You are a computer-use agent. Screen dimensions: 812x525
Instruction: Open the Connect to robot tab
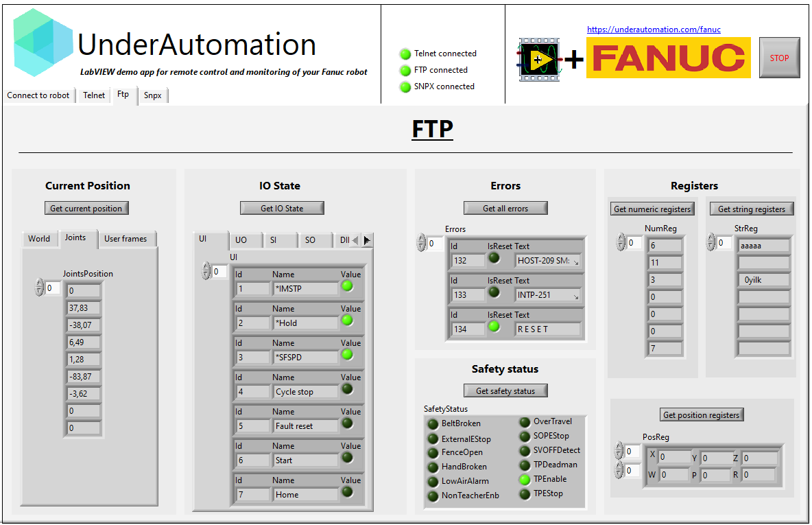pyautogui.click(x=38, y=95)
